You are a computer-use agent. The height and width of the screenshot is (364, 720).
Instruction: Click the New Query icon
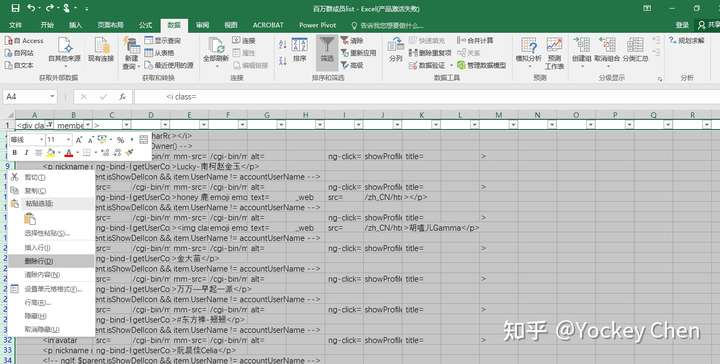[131, 53]
